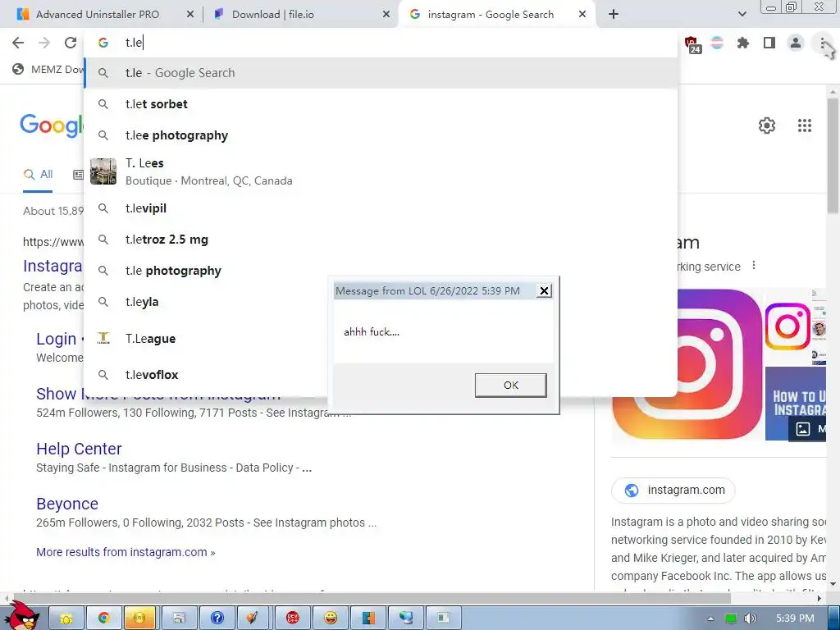Pick the 't.leyla' suggestion
Viewport: 840px width, 630px height.
coord(206,302)
